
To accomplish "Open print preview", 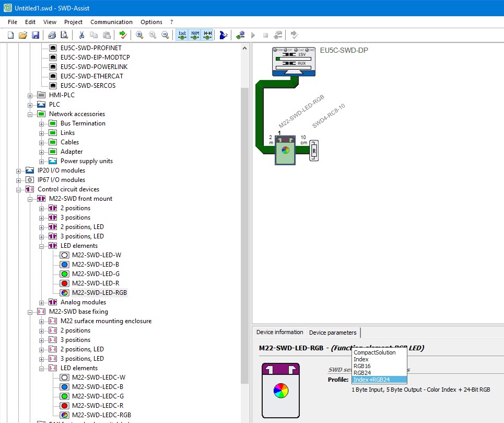I will pyautogui.click(x=64, y=35).
